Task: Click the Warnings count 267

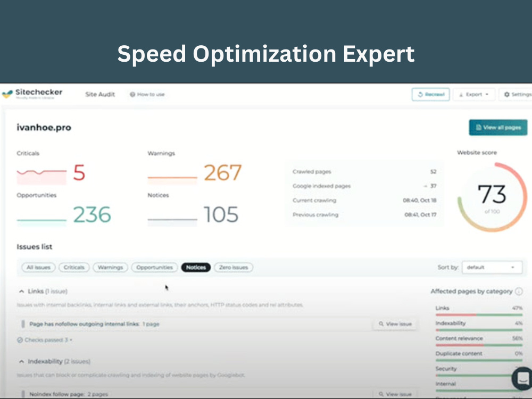Action: [223, 173]
